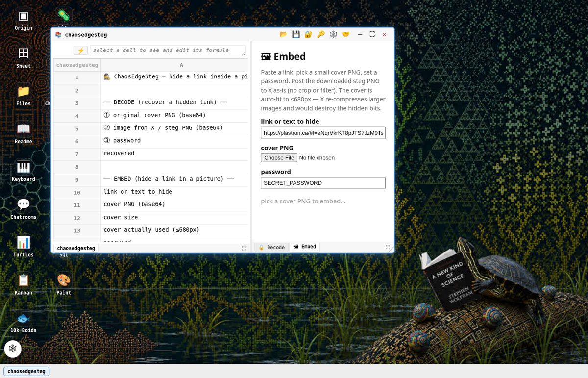Image resolution: width=588 pixels, height=378 pixels.
Task: Select the cover PNG (base64) cell in row 11
Action: (174, 205)
